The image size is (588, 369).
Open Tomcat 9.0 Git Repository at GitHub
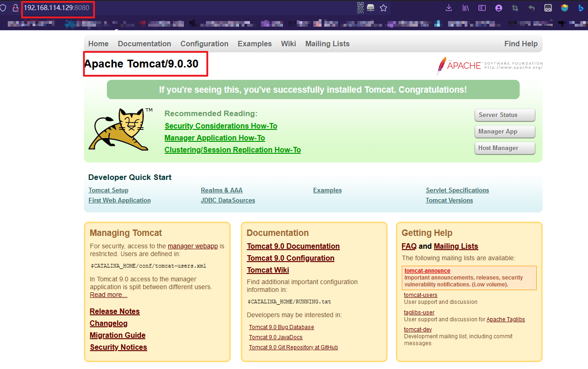click(294, 347)
